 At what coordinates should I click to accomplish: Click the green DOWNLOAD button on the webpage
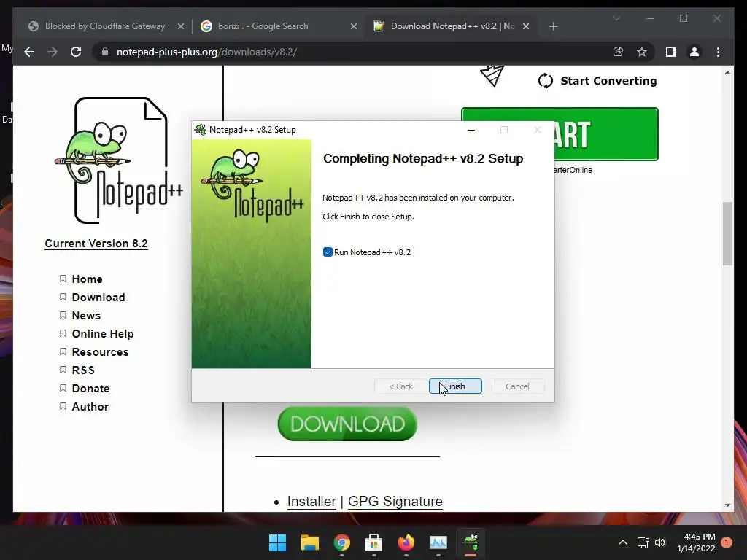347,424
